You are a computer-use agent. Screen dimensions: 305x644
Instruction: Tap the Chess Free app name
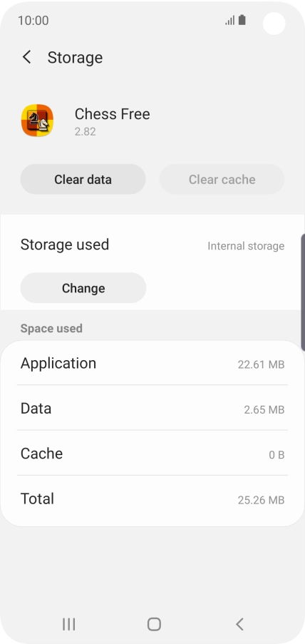tap(112, 114)
